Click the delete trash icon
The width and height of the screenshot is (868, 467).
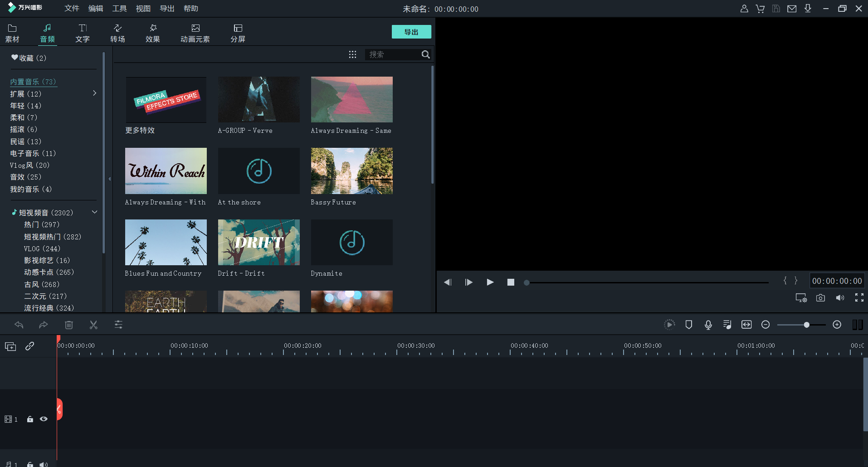tap(69, 325)
